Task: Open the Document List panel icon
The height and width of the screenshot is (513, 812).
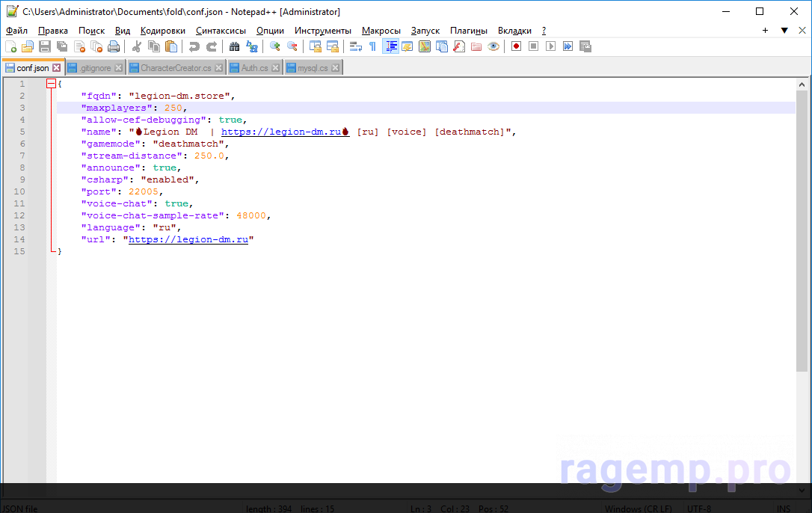Action: point(442,46)
